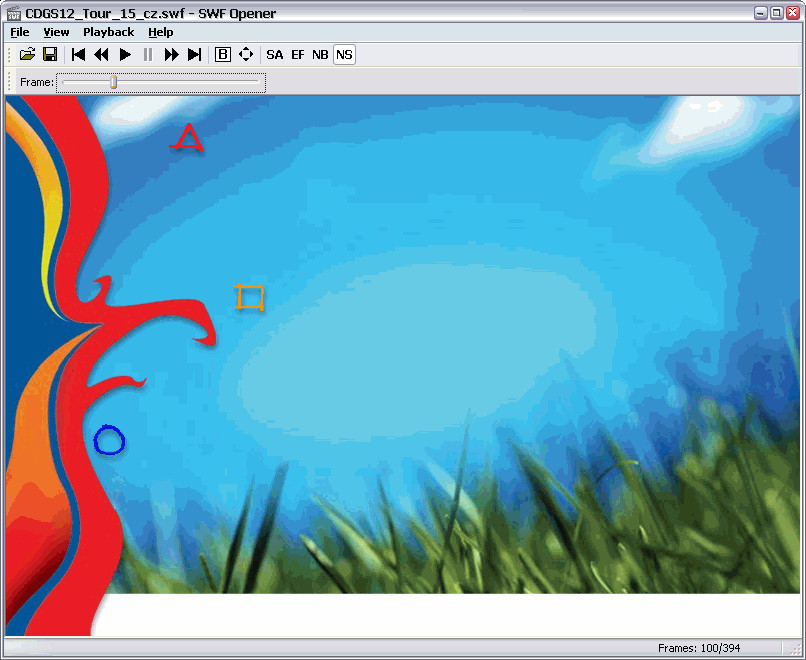This screenshot has width=806, height=660.
Task: Open the View menu
Action: [56, 32]
